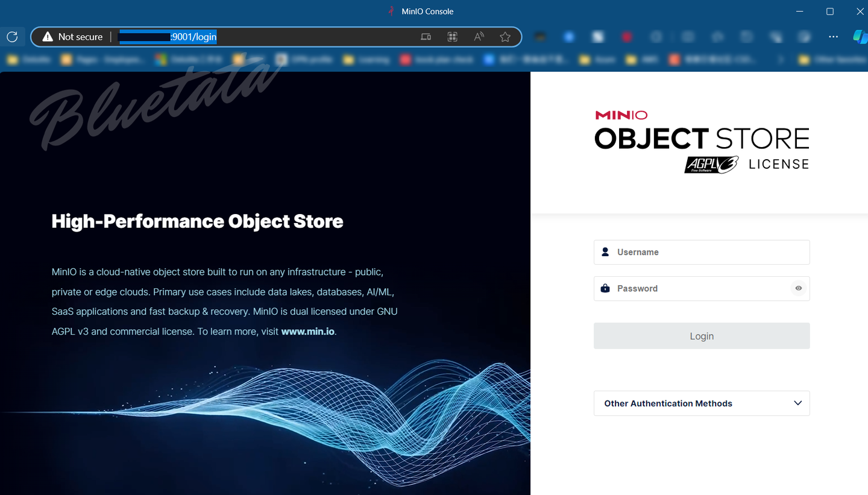Click the chevron beside Other Authentication Methods
The image size is (868, 495).
tap(798, 403)
